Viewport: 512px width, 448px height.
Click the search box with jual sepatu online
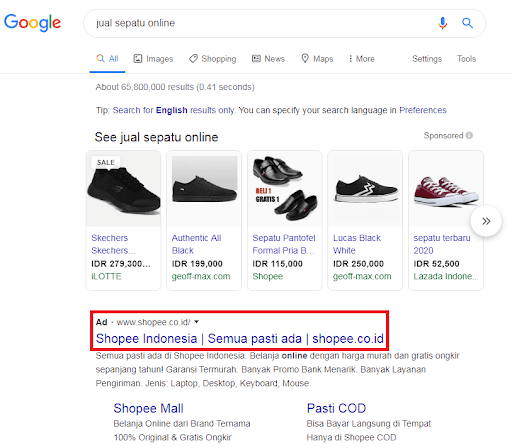260,23
